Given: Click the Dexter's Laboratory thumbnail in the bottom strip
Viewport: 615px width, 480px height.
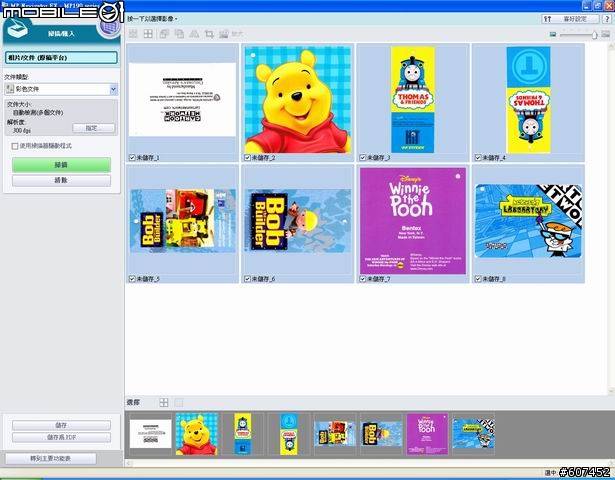Looking at the screenshot, I should point(473,434).
